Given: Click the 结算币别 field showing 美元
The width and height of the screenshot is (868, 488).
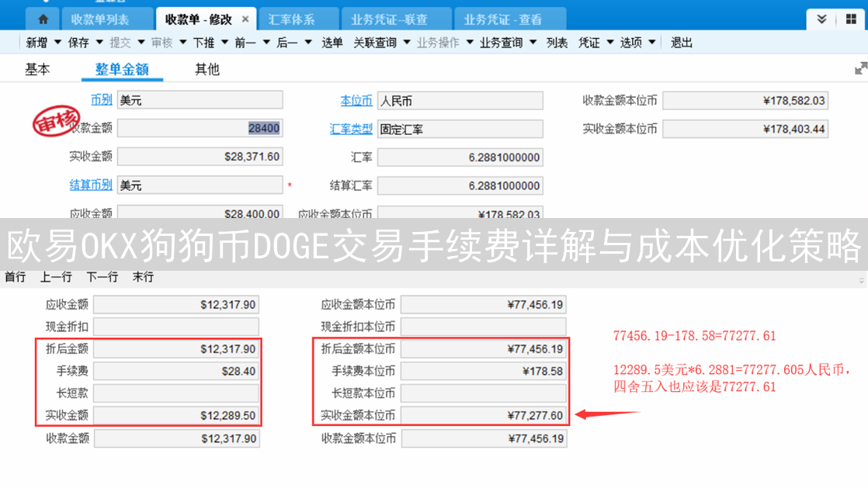Looking at the screenshot, I should pyautogui.click(x=200, y=185).
